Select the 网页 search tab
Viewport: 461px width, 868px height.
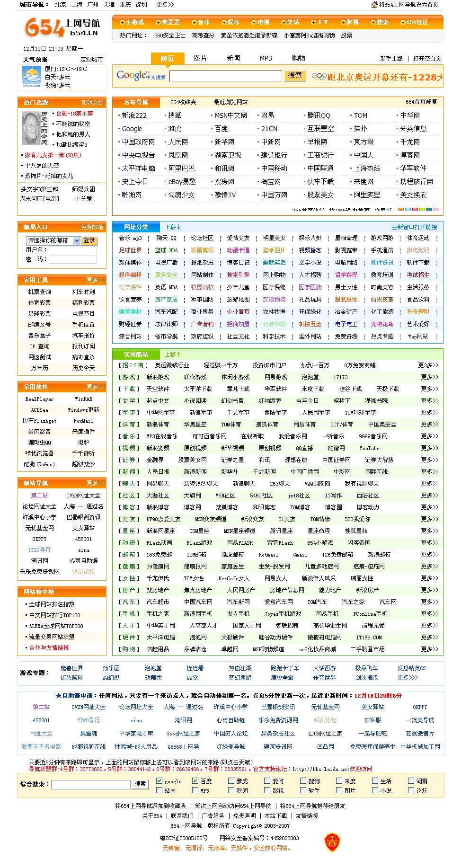click(x=167, y=58)
